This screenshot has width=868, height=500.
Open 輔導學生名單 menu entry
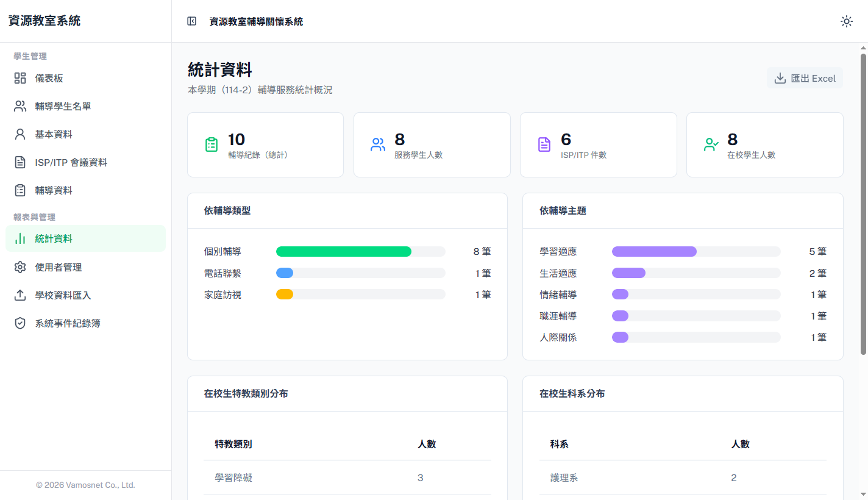[x=85, y=106]
